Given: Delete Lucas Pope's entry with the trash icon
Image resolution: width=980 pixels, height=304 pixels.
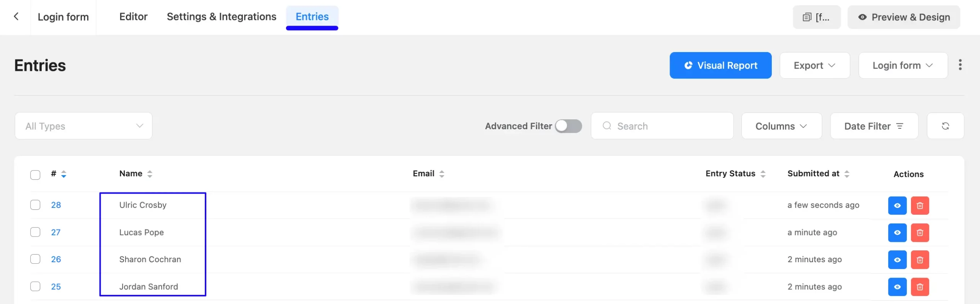Looking at the screenshot, I should pyautogui.click(x=920, y=233).
